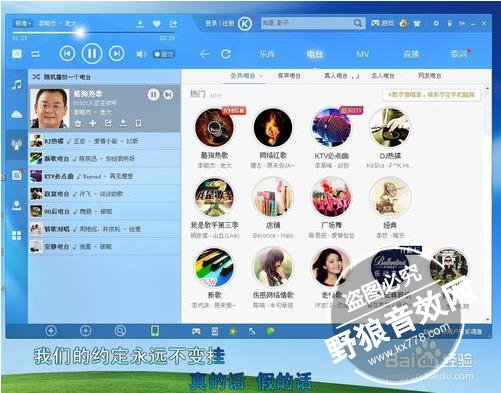Open the 标准 audio quality dropdown

pos(23,23)
